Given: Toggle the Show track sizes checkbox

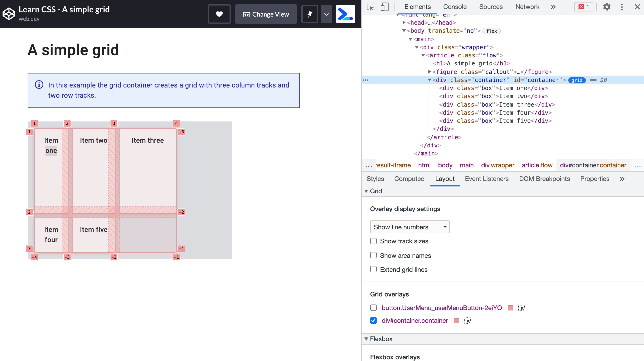Looking at the screenshot, I should (373, 241).
